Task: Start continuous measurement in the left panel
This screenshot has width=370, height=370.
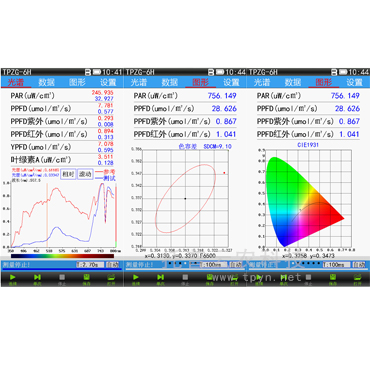Action: click(x=13, y=278)
